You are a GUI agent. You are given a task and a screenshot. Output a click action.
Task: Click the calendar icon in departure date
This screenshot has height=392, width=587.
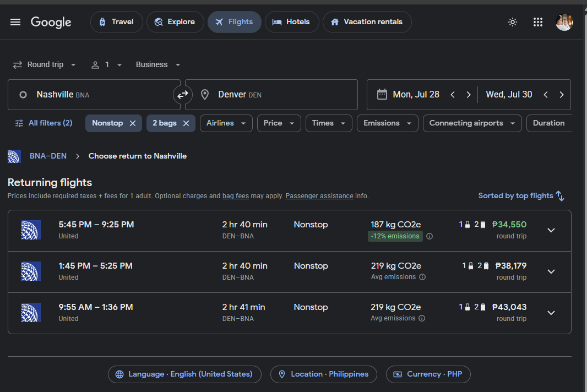382,94
